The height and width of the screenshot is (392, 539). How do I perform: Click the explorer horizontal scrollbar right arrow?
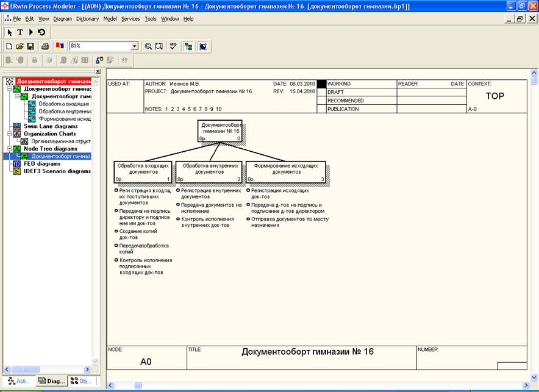(87, 369)
